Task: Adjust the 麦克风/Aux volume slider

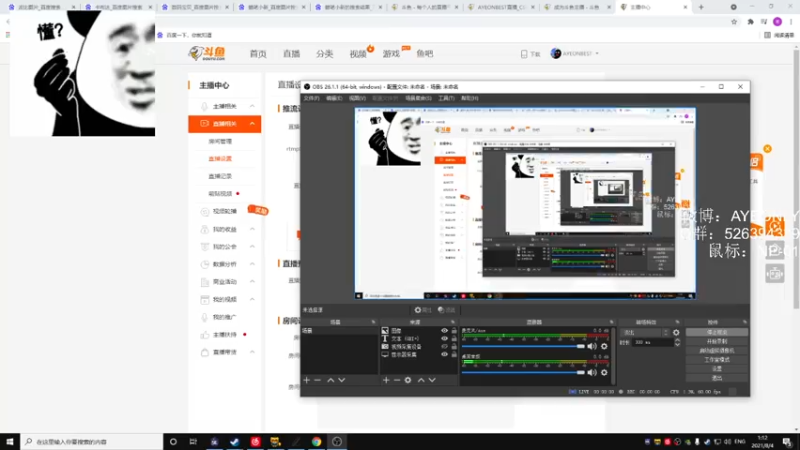Action: (x=523, y=346)
